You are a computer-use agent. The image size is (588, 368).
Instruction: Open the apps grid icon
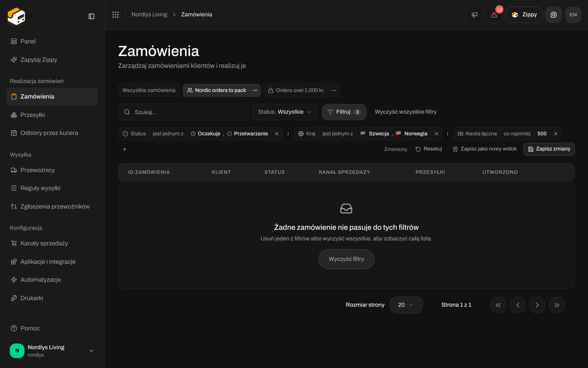click(115, 15)
